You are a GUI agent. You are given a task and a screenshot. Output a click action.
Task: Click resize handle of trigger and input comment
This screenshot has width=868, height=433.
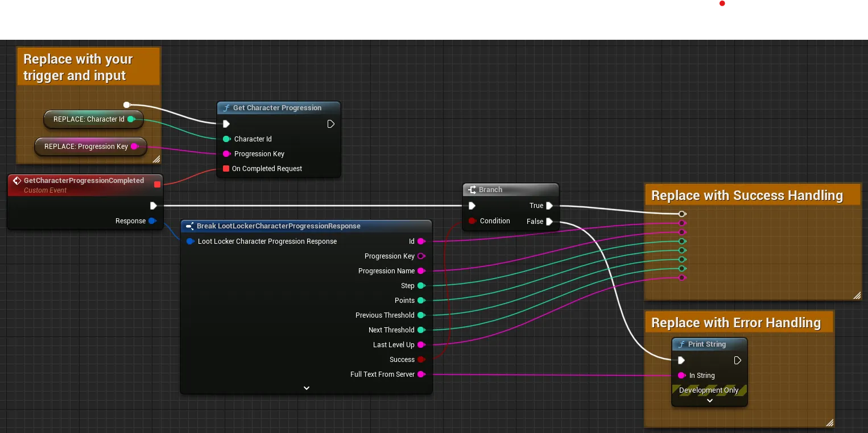point(156,159)
